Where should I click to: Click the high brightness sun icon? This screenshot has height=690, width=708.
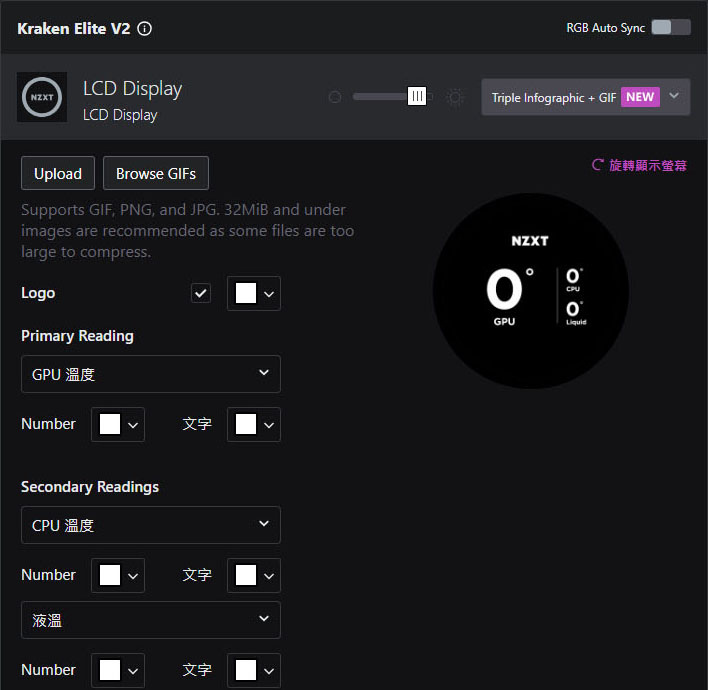point(455,97)
